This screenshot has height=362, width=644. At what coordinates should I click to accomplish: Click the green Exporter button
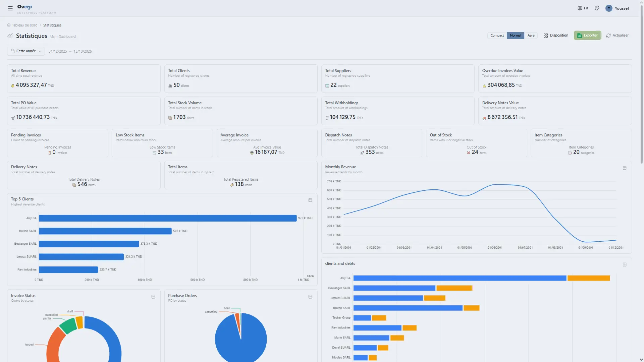(587, 36)
